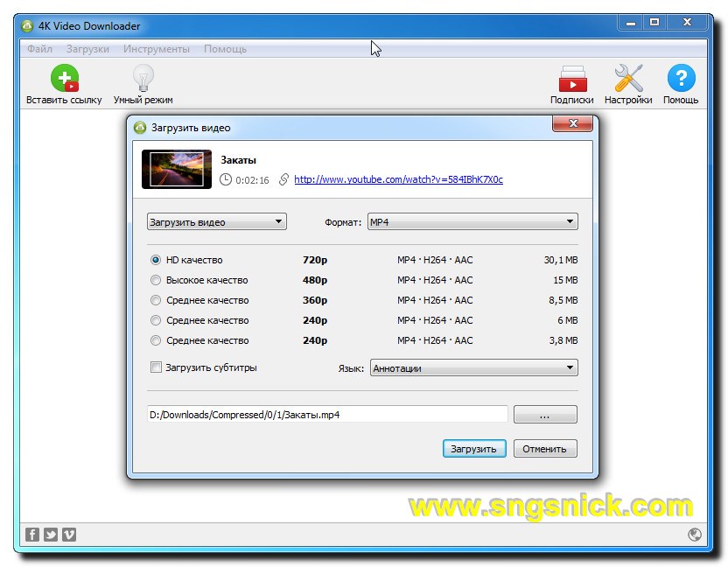This screenshot has width=728, height=567.
Task: Open the Загрузки menu
Action: [x=87, y=49]
